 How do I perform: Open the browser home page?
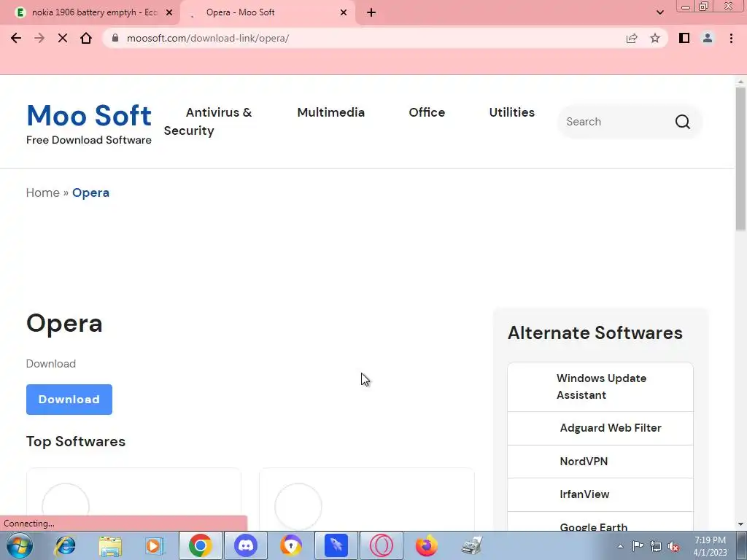pos(86,38)
